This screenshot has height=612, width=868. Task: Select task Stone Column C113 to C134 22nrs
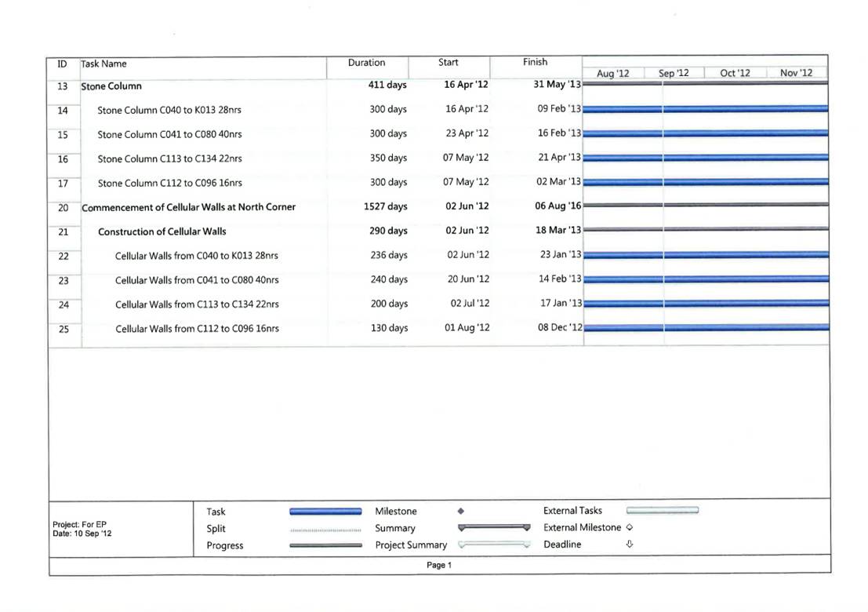click(x=169, y=158)
